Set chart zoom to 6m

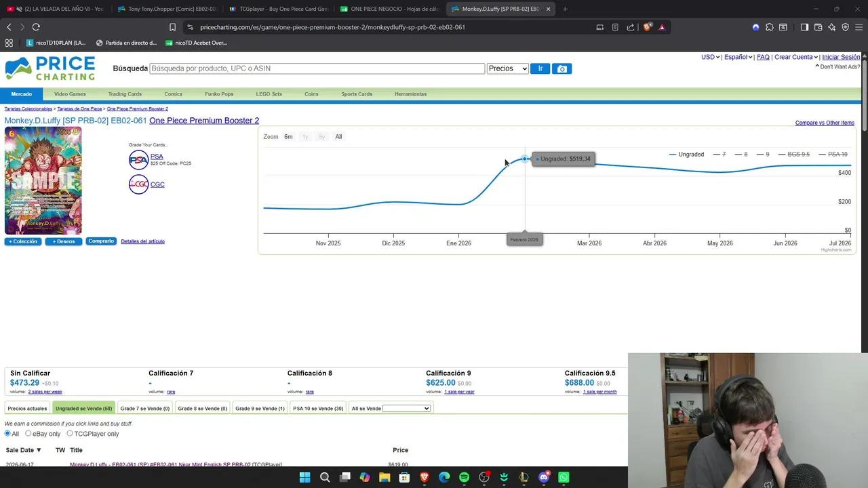pyautogui.click(x=288, y=137)
